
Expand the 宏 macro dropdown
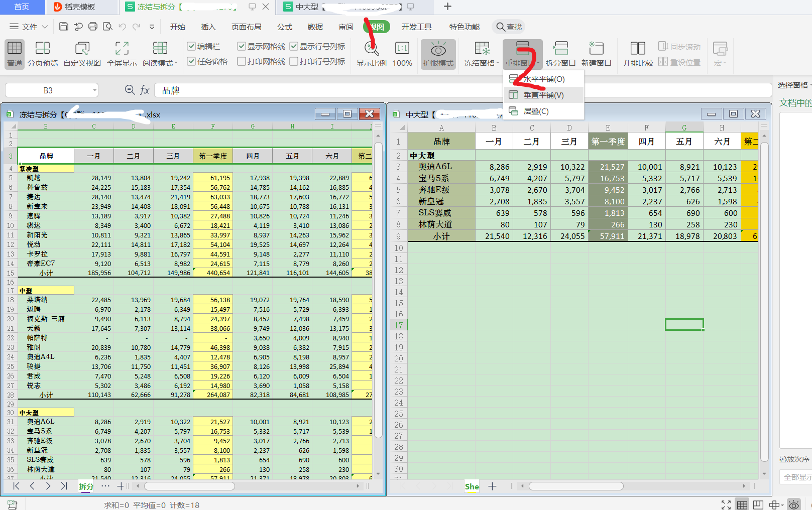tap(725, 63)
